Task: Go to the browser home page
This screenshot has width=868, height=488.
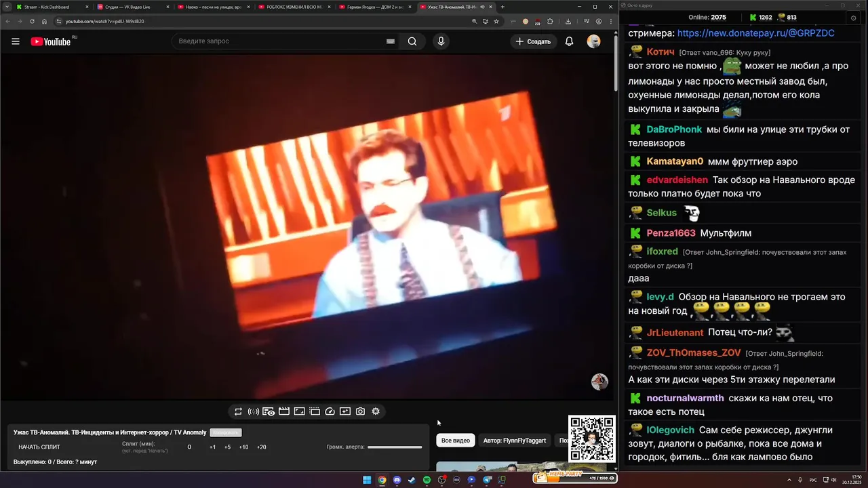Action: click(44, 21)
